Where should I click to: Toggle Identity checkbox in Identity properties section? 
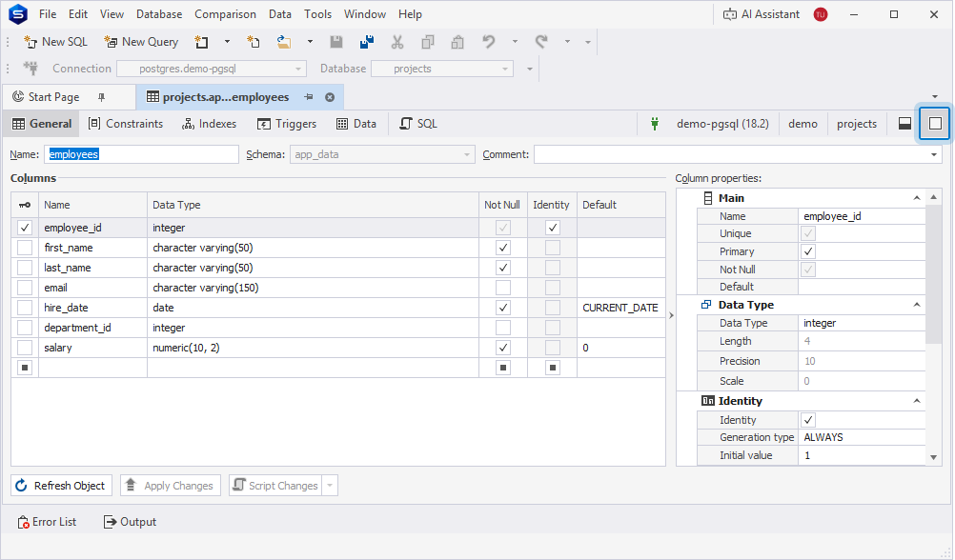coord(808,420)
